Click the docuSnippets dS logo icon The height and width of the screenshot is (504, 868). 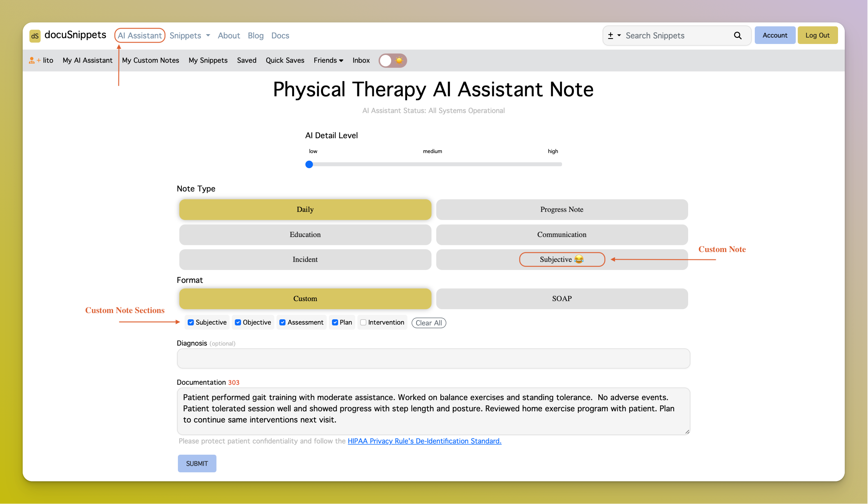35,36
